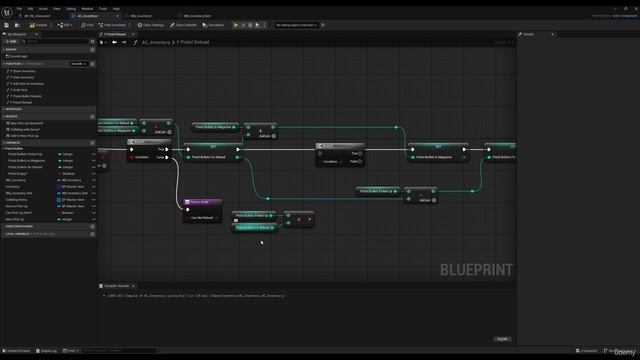Click the Find toolbar button
Viewport: 640px width, 360px height.
pyautogui.click(x=87, y=25)
